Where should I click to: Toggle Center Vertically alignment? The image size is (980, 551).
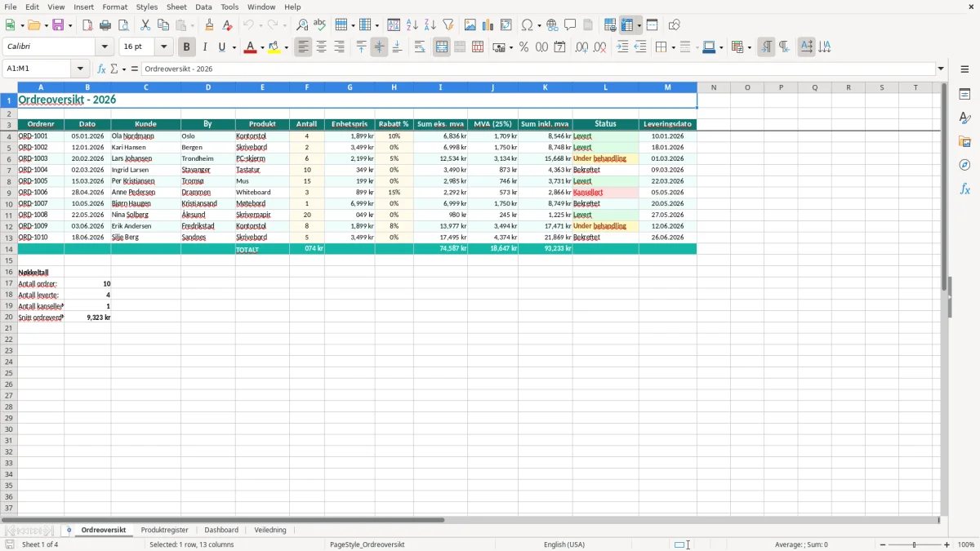380,47
